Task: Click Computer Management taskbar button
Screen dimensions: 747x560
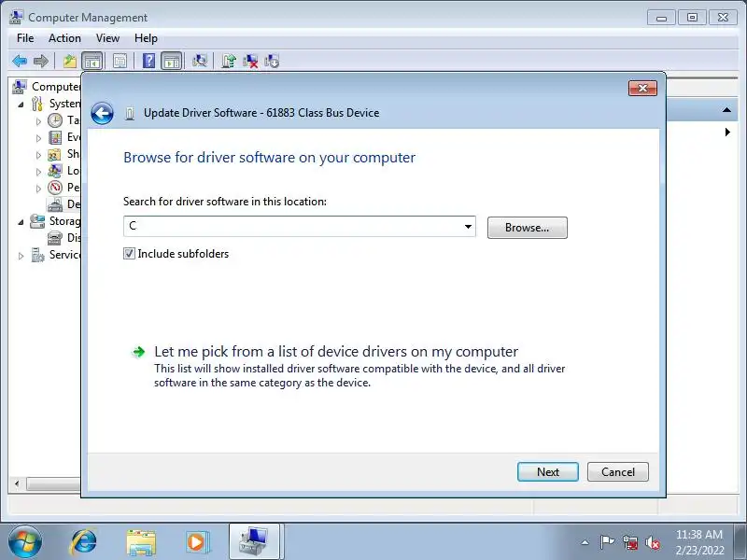Action: click(254, 541)
